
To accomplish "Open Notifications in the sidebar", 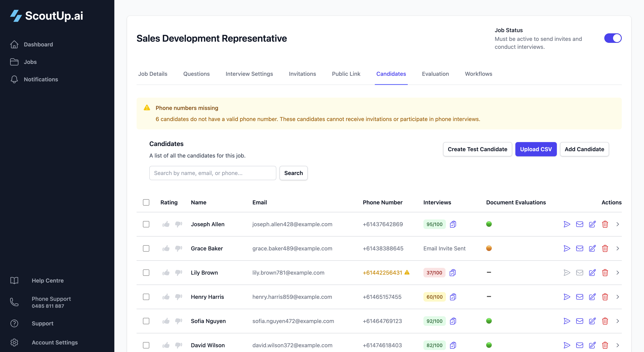I will (41, 79).
